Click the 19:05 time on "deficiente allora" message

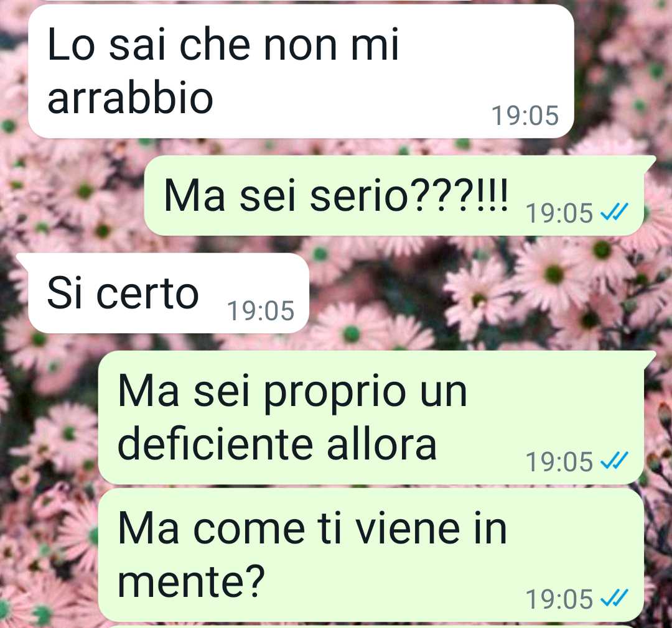click(x=559, y=461)
